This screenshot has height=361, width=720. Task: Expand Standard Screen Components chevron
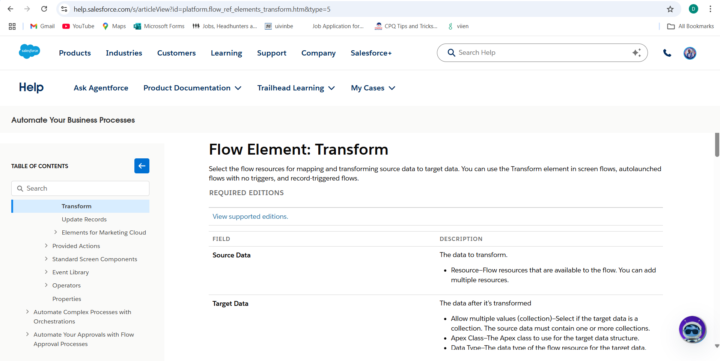pyautogui.click(x=46, y=259)
